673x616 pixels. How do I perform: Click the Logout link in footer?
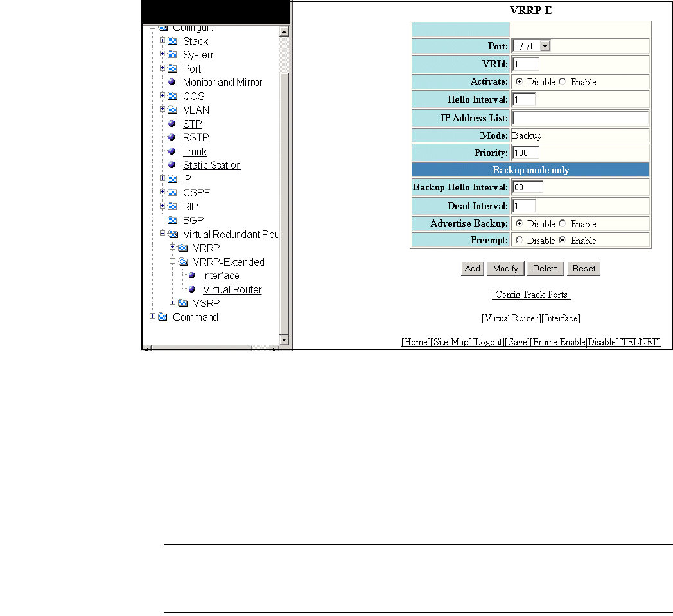click(489, 342)
